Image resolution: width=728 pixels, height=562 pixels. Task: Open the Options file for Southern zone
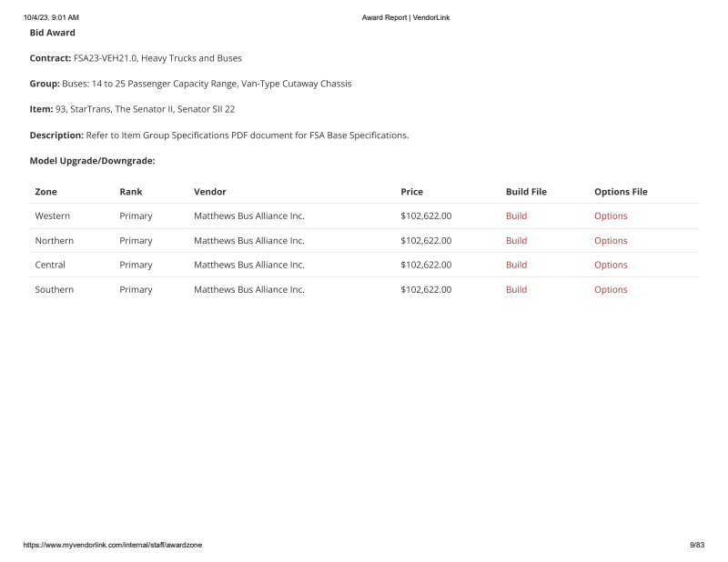611,290
